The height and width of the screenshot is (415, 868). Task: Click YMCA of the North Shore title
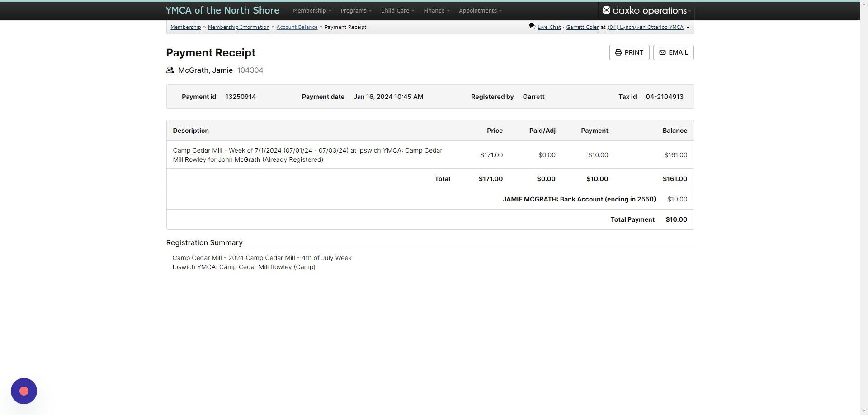click(x=222, y=10)
